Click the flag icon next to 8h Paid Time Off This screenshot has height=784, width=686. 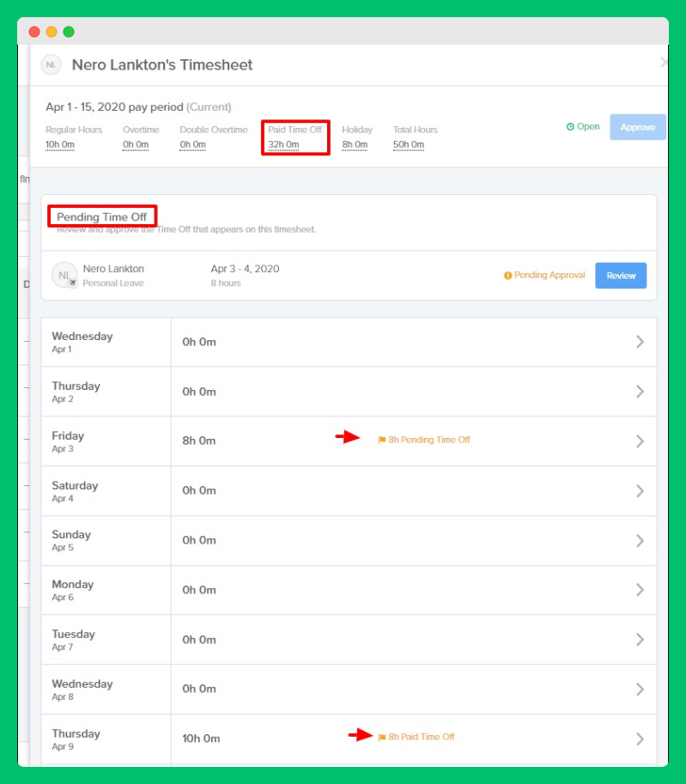[382, 737]
